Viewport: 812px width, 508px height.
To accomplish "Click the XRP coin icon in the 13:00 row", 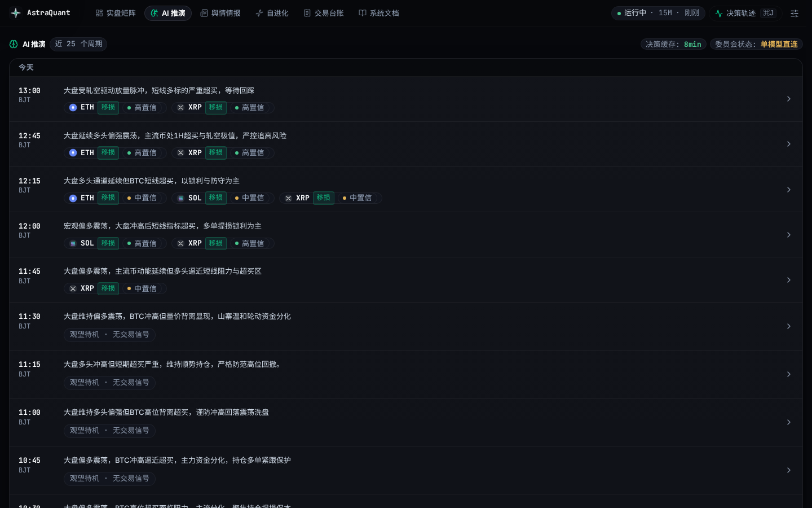I will [x=180, y=107].
